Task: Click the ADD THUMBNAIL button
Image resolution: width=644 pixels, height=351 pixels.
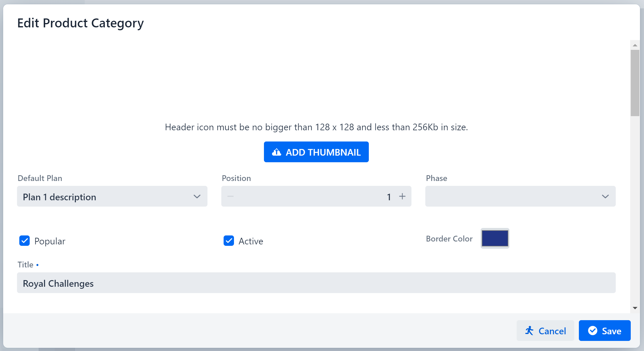Action: coord(316,152)
